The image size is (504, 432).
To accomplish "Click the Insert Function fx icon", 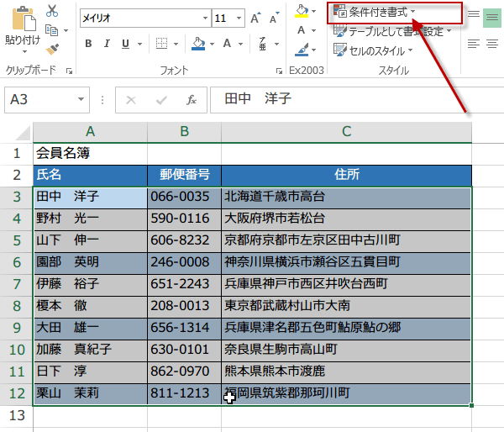I will click(x=192, y=99).
